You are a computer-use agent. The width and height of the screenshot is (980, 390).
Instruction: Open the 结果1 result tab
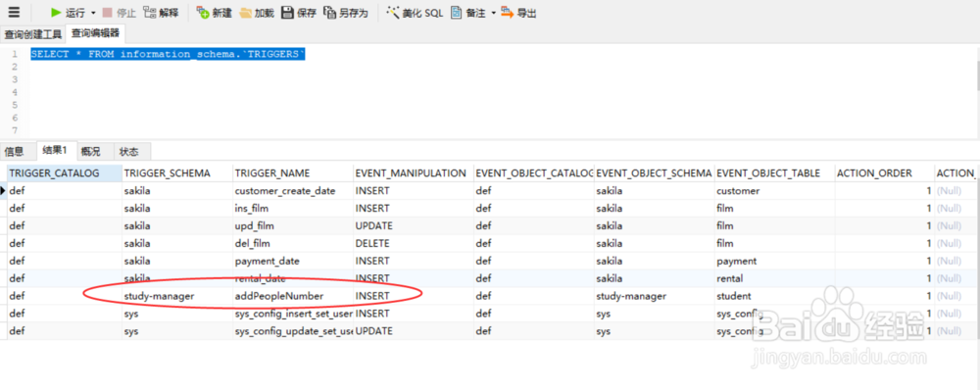pos(55,150)
